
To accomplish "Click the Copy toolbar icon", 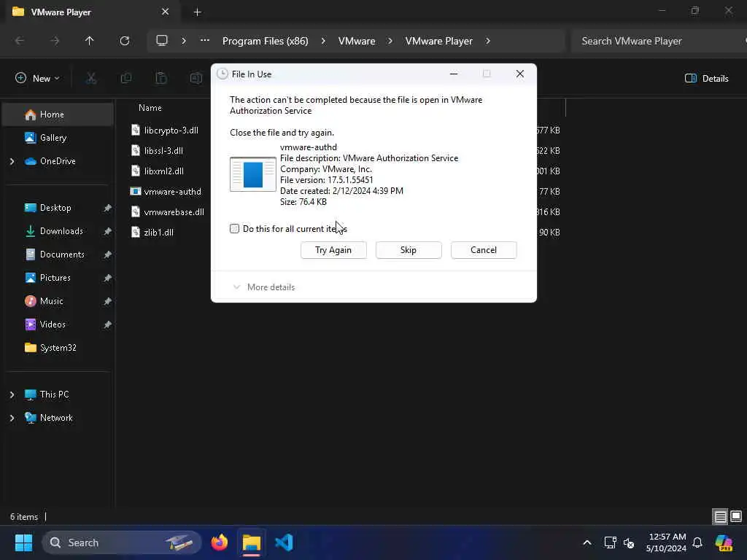I will point(126,79).
